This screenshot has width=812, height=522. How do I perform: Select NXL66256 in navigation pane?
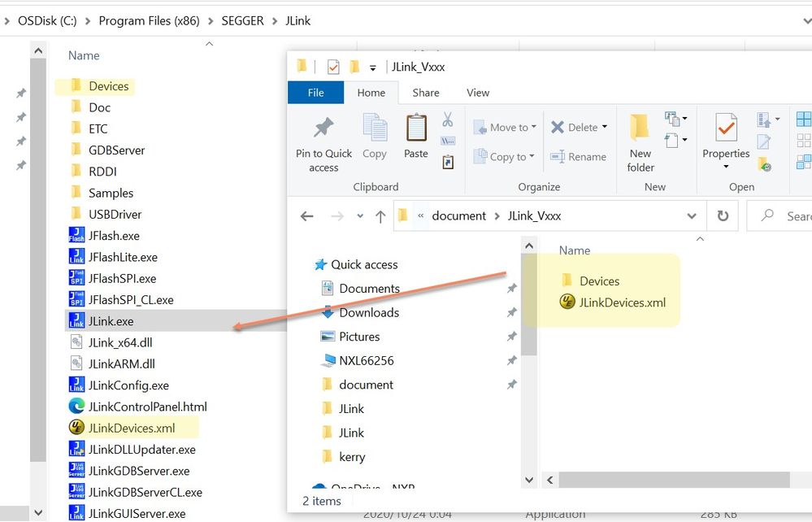358,360
